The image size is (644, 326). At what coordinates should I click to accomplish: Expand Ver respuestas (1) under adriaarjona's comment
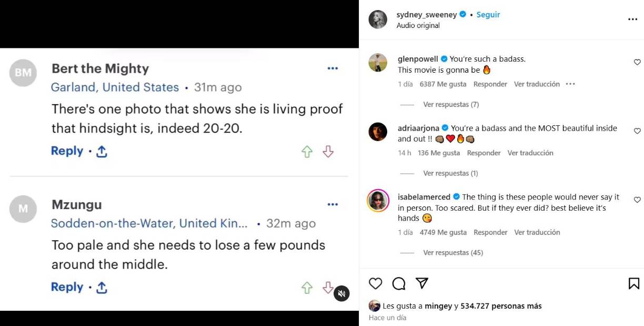pyautogui.click(x=450, y=173)
